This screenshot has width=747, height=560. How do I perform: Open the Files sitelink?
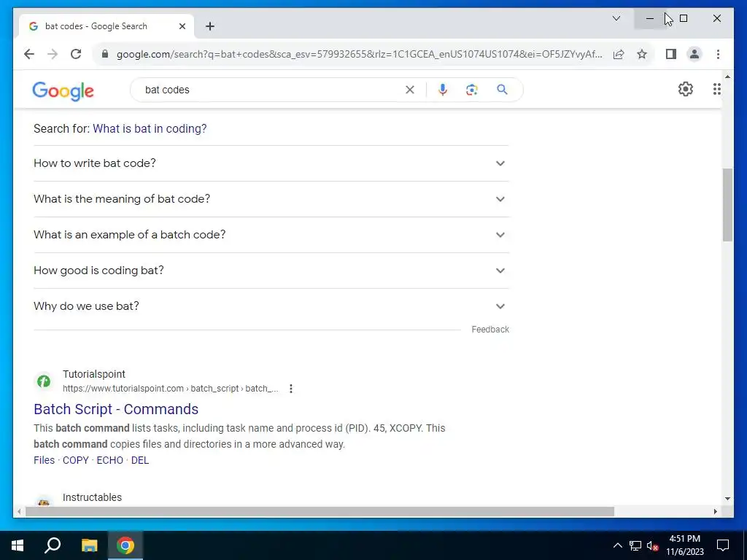pyautogui.click(x=44, y=460)
